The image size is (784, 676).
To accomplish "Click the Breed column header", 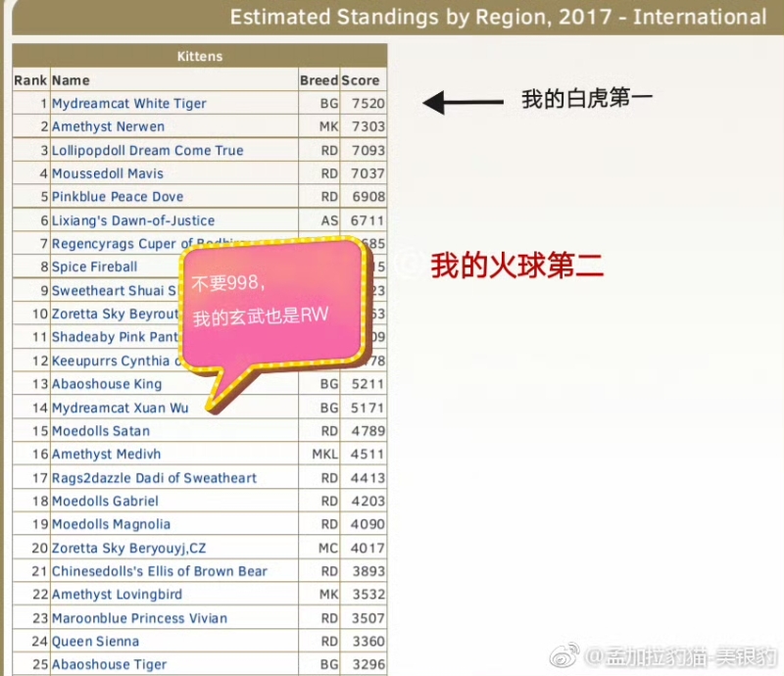I will tap(318, 80).
